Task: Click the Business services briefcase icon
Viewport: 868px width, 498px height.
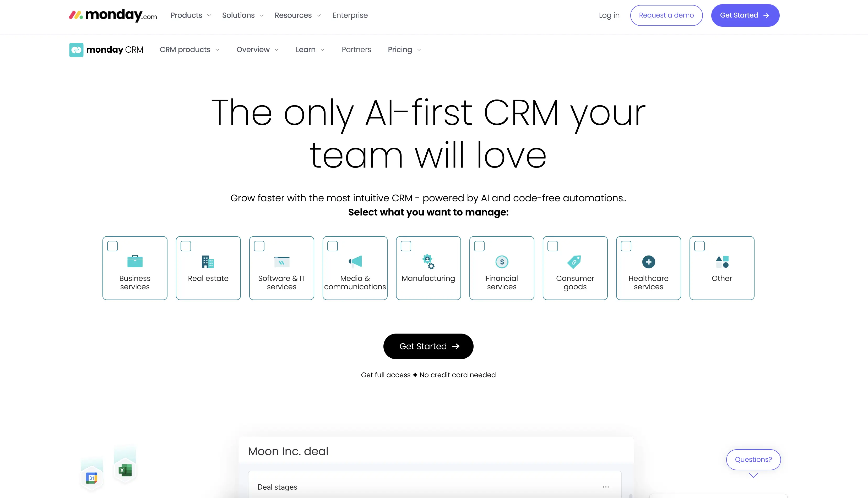Action: [x=135, y=261]
